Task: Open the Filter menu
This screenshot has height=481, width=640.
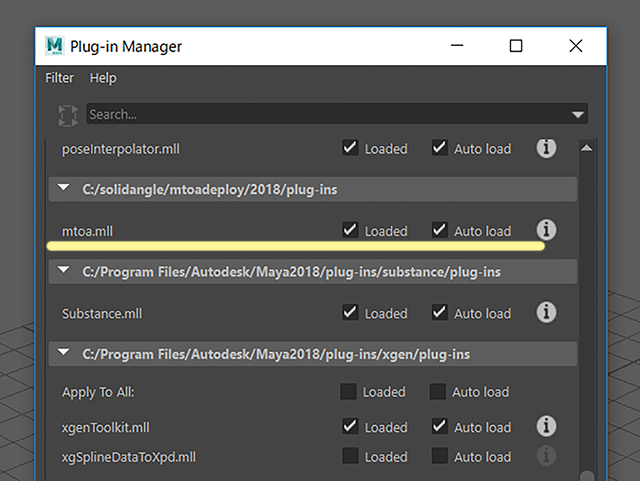Action: pyautogui.click(x=60, y=78)
